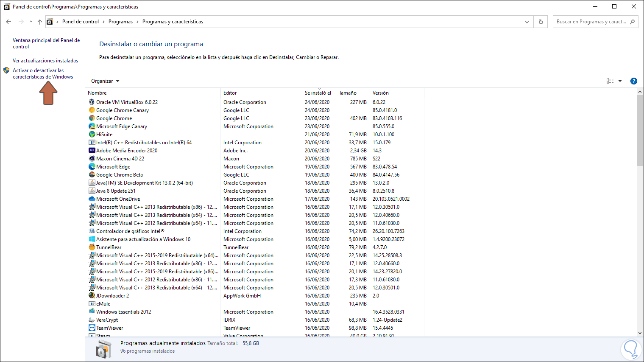
Task: Click the Intel C++ Redistributables icon
Action: pos(92,142)
